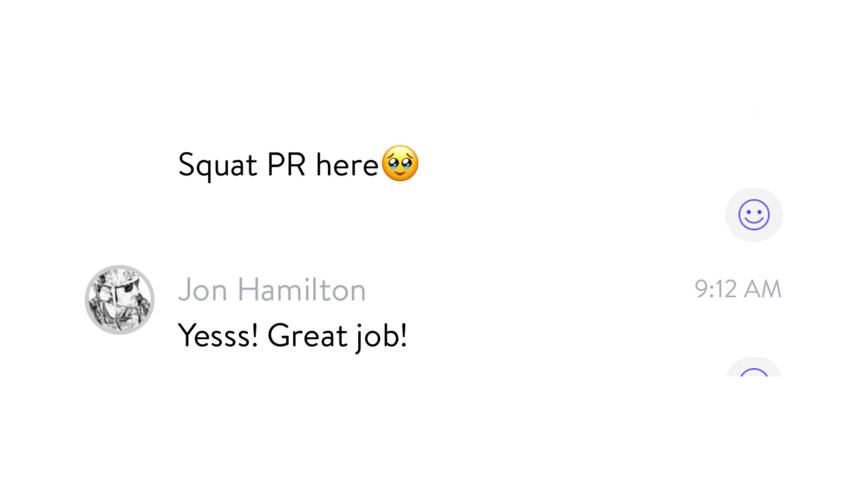The height and width of the screenshot is (488, 868).
Task: Select the "Squat PR here" message
Action: pos(278,165)
